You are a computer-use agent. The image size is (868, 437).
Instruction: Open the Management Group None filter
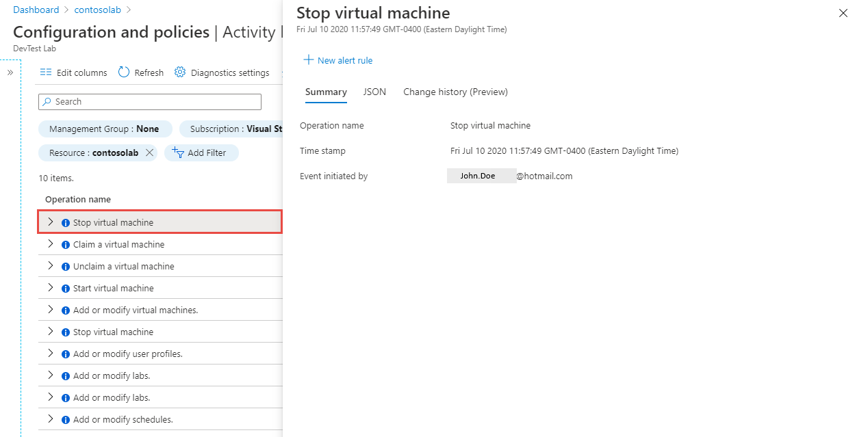point(105,129)
